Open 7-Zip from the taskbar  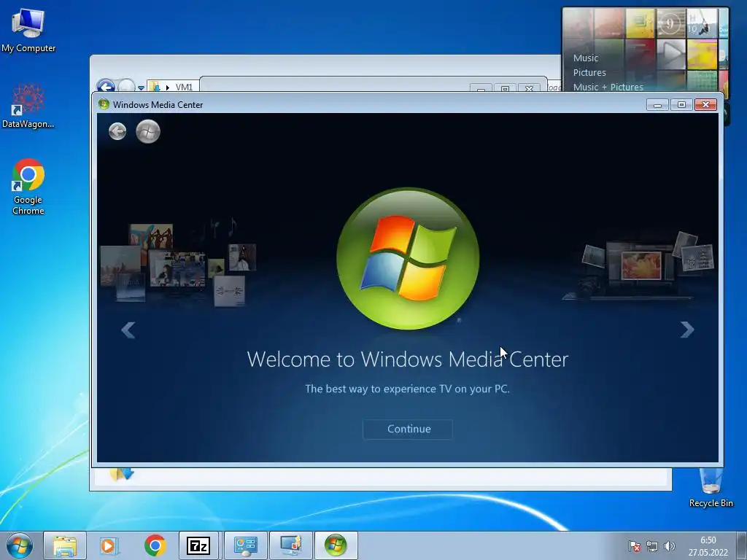[x=198, y=545]
